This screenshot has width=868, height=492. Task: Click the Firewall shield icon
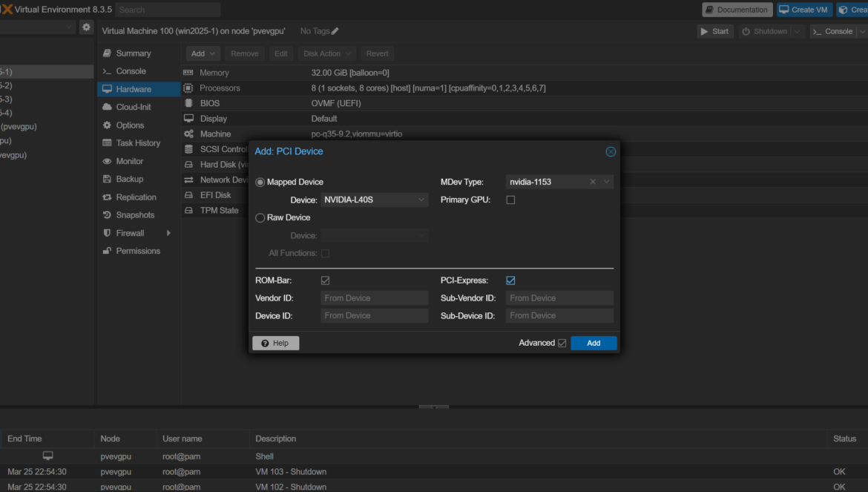[x=107, y=233]
